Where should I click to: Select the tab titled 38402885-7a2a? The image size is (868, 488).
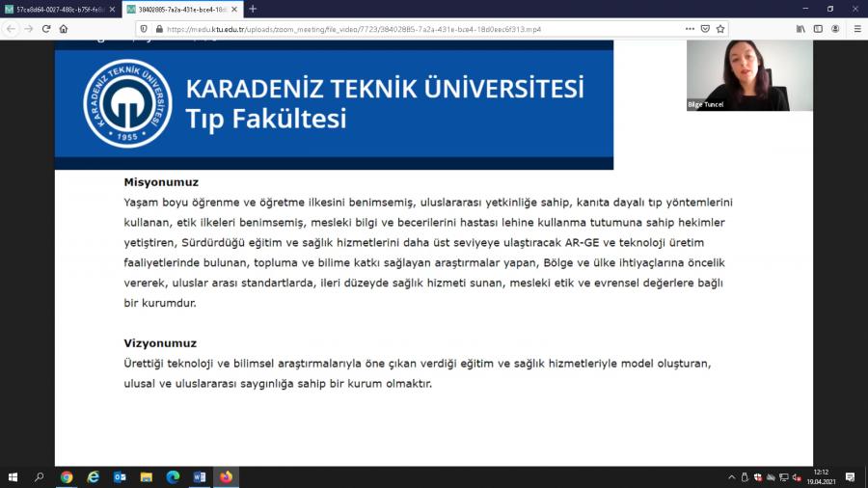[178, 9]
